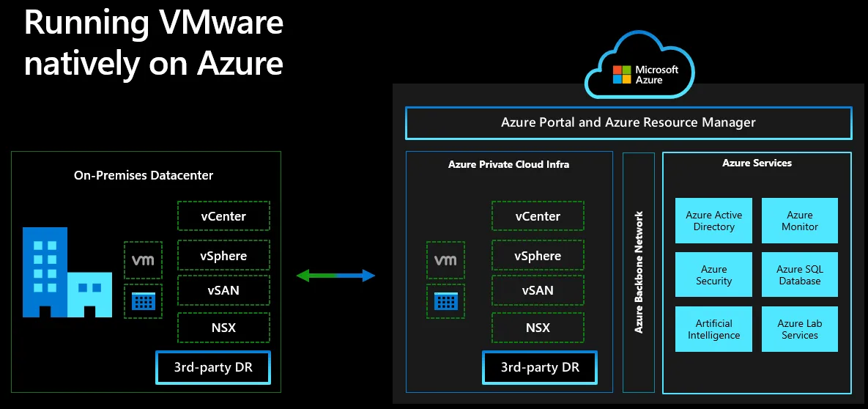Open the Azure Active Directory tile
Screen dimensions: 868x409
(713, 221)
